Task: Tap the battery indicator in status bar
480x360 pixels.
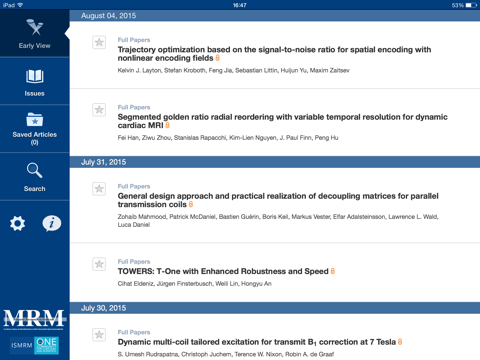Action: tap(471, 5)
